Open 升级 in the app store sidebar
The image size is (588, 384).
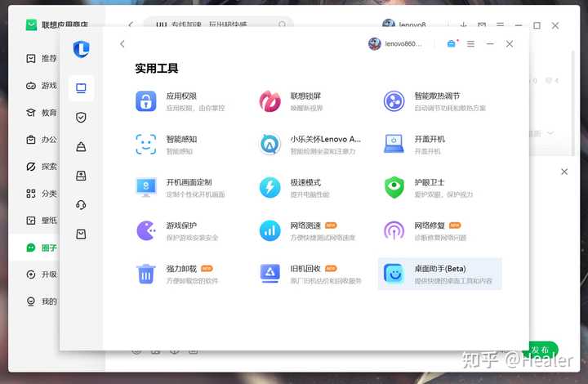[42, 275]
